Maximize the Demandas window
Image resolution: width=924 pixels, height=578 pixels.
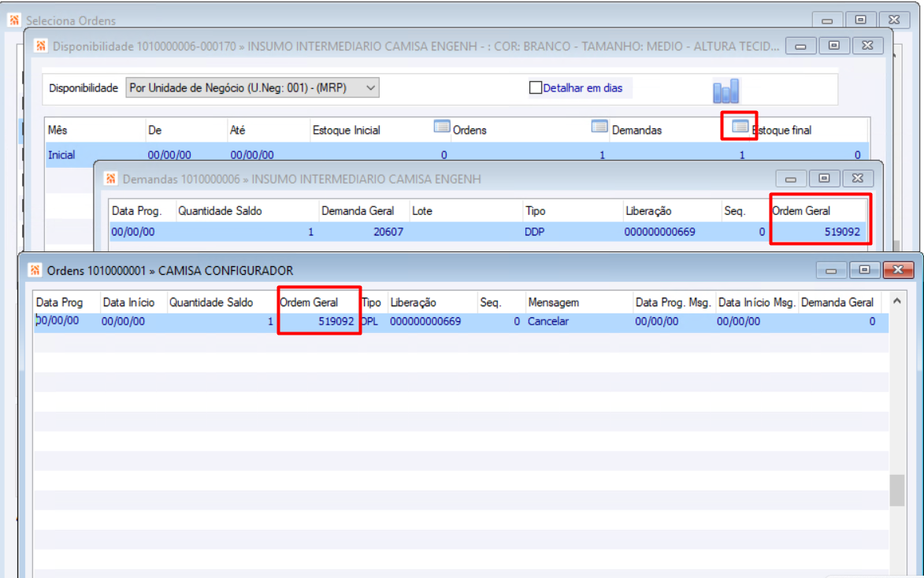coord(824,178)
